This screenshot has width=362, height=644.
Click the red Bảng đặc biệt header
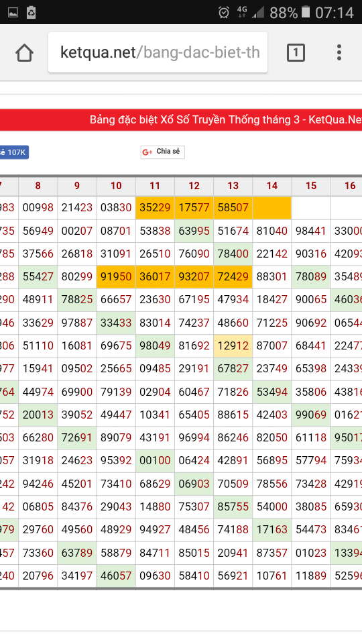pos(181,120)
